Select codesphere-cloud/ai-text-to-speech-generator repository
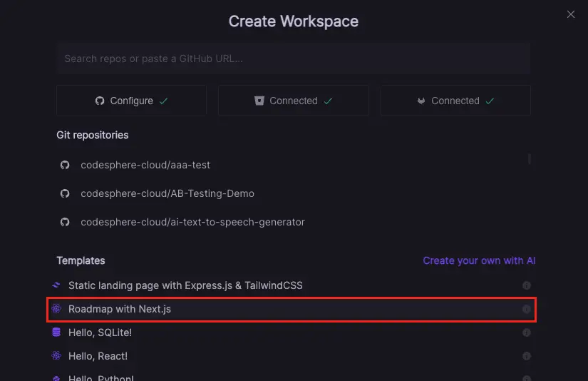588x381 pixels. pyautogui.click(x=192, y=222)
